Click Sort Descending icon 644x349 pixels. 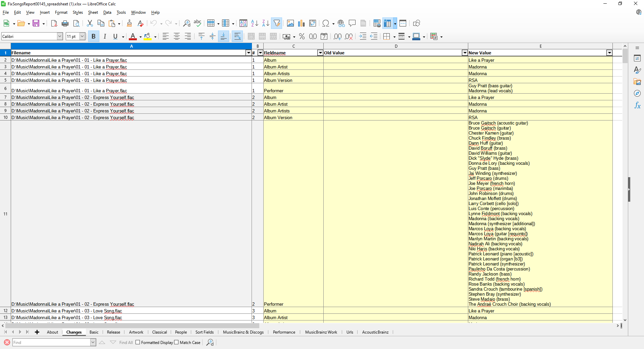[266, 23]
